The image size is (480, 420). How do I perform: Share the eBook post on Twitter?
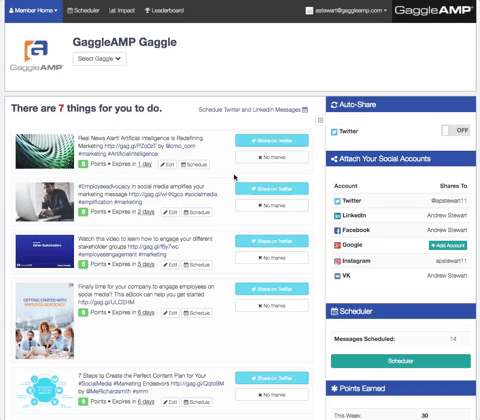[272, 289]
